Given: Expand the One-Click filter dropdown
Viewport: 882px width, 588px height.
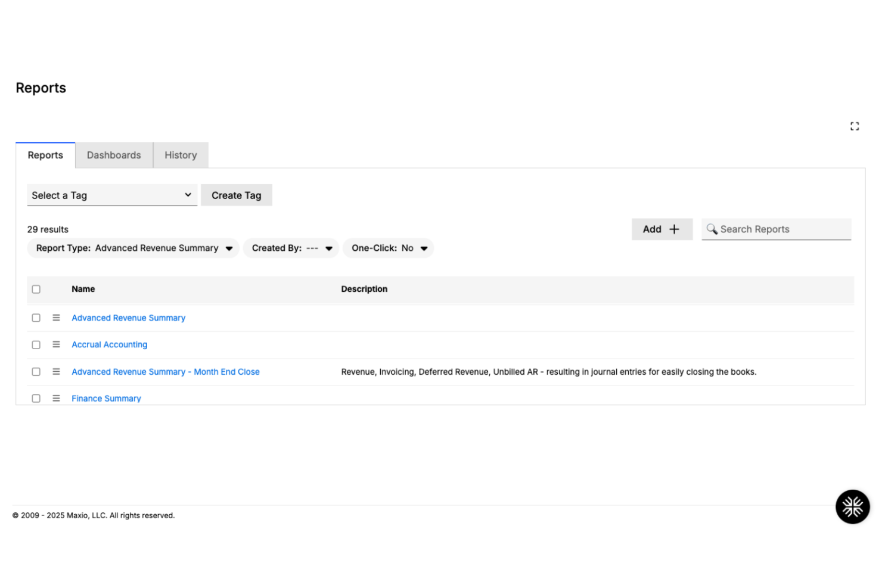Looking at the screenshot, I should point(424,248).
